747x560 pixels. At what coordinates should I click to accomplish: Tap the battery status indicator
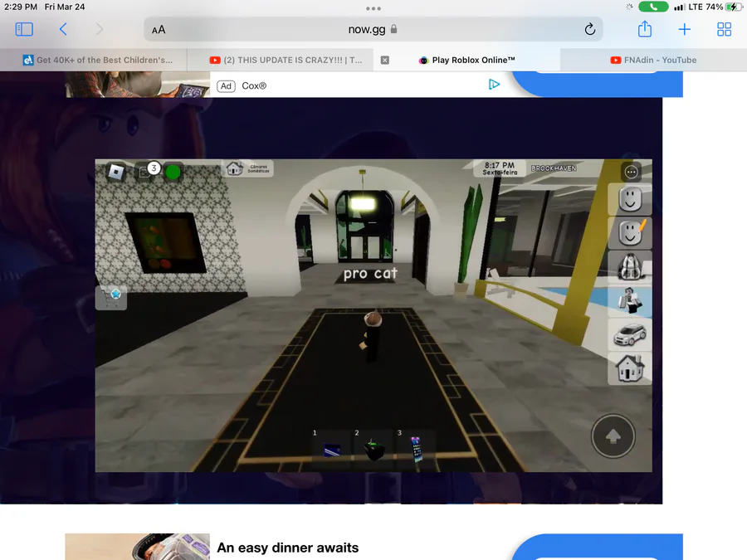coord(733,7)
